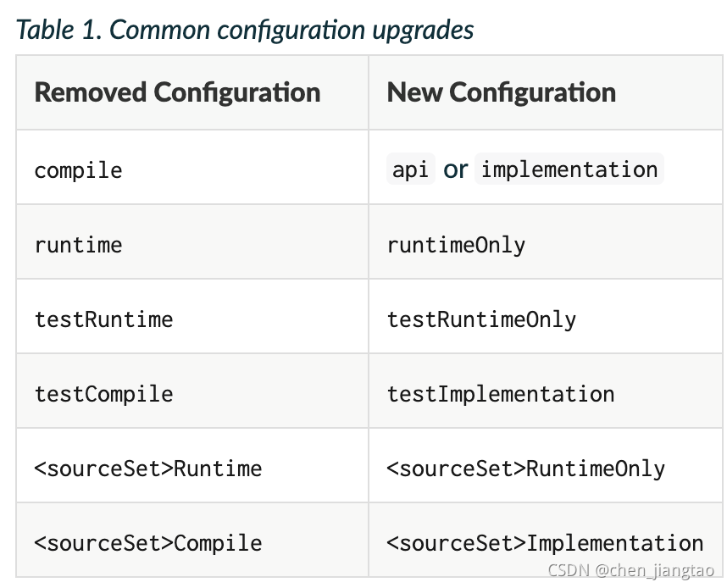This screenshot has height=588, width=727.
Task: Click the word 'or' between api and implementation
Action: (455, 170)
